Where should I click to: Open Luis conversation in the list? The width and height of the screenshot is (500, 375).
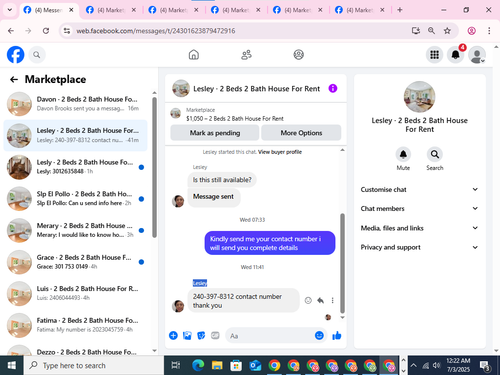pyautogui.click(x=76, y=293)
